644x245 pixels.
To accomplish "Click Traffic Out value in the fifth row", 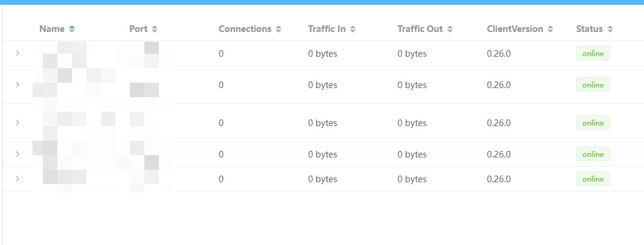I will pos(412,179).
